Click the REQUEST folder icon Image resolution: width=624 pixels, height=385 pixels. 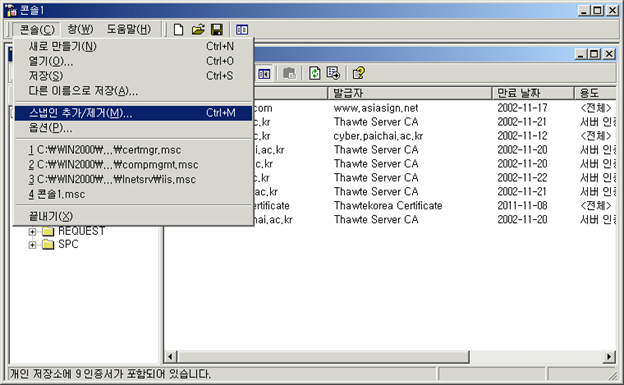tap(48, 231)
